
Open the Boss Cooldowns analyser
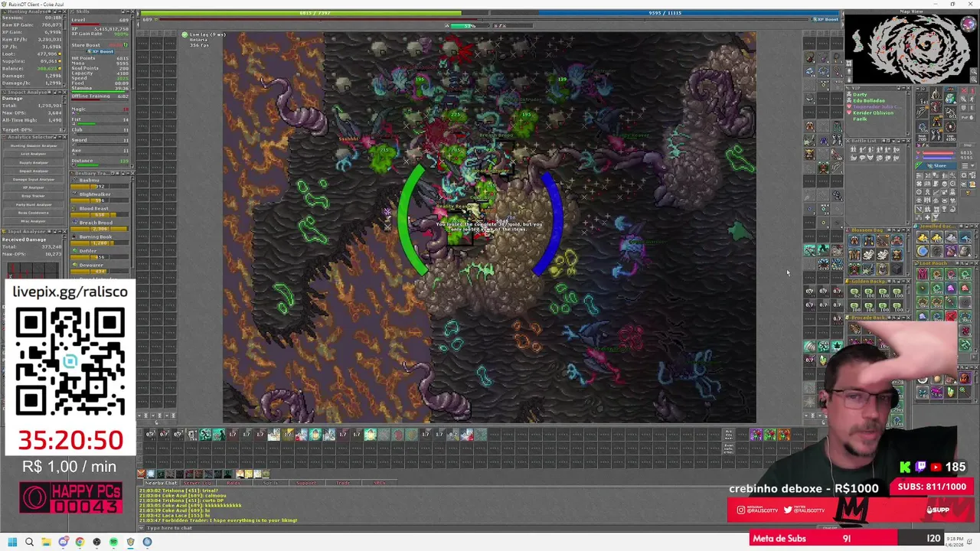point(34,213)
